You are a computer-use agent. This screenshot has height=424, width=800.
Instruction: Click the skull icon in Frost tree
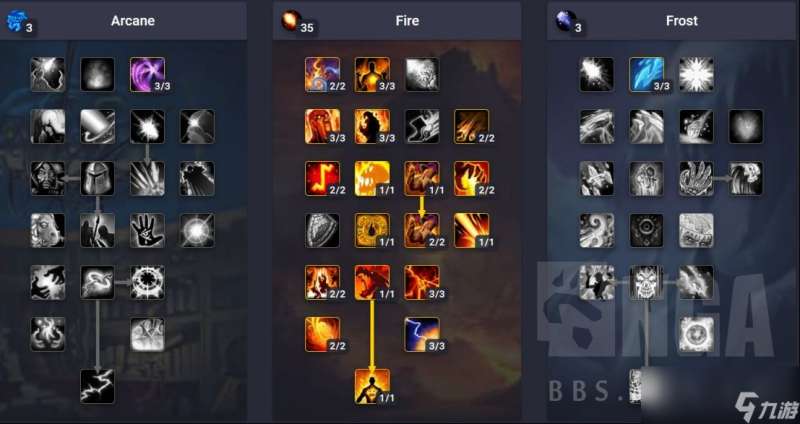coord(646,282)
